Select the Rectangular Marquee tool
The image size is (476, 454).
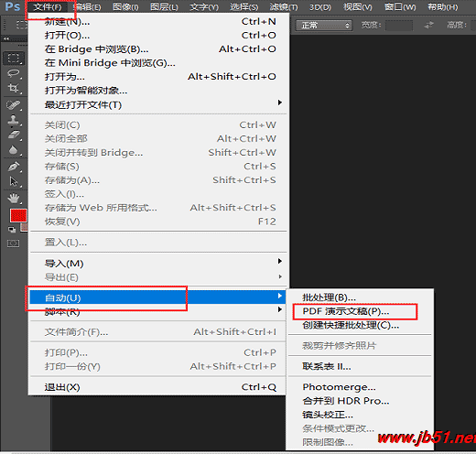(14, 58)
